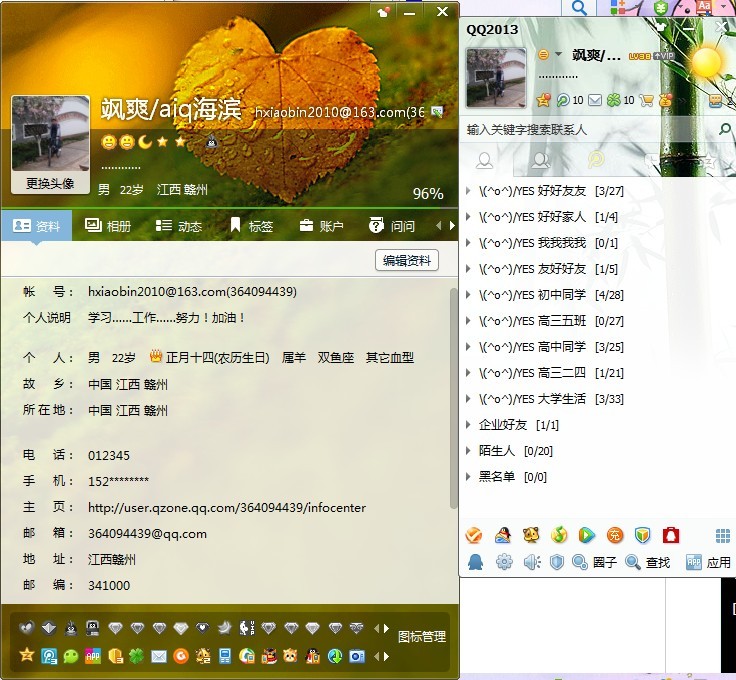The image size is (736, 680).
Task: Launch the QQ Pet hamster icon in app bar
Action: click(x=531, y=535)
